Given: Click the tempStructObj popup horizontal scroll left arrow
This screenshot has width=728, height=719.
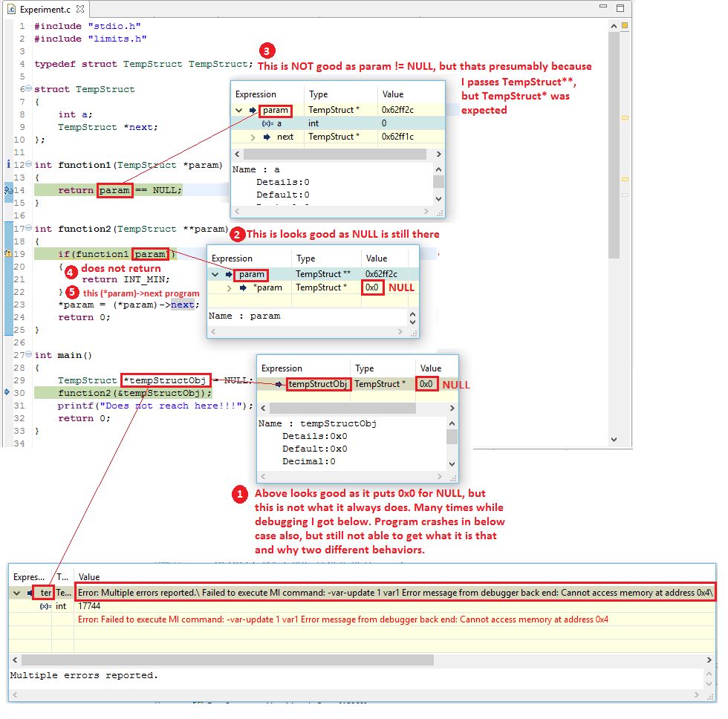Looking at the screenshot, I should point(263,408).
